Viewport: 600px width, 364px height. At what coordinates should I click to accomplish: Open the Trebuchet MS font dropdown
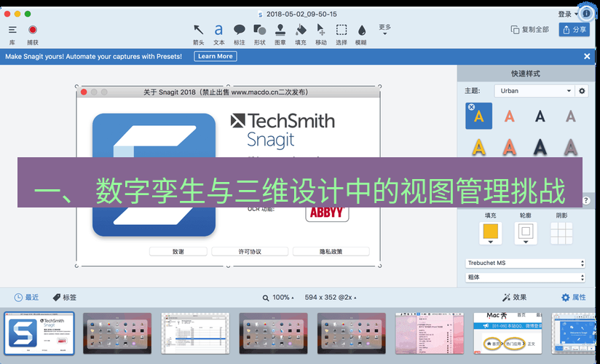tap(525, 263)
